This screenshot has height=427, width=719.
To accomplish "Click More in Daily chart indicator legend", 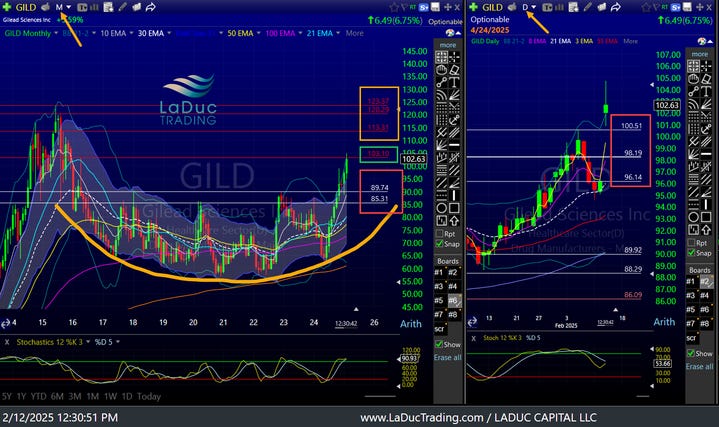I will point(631,41).
